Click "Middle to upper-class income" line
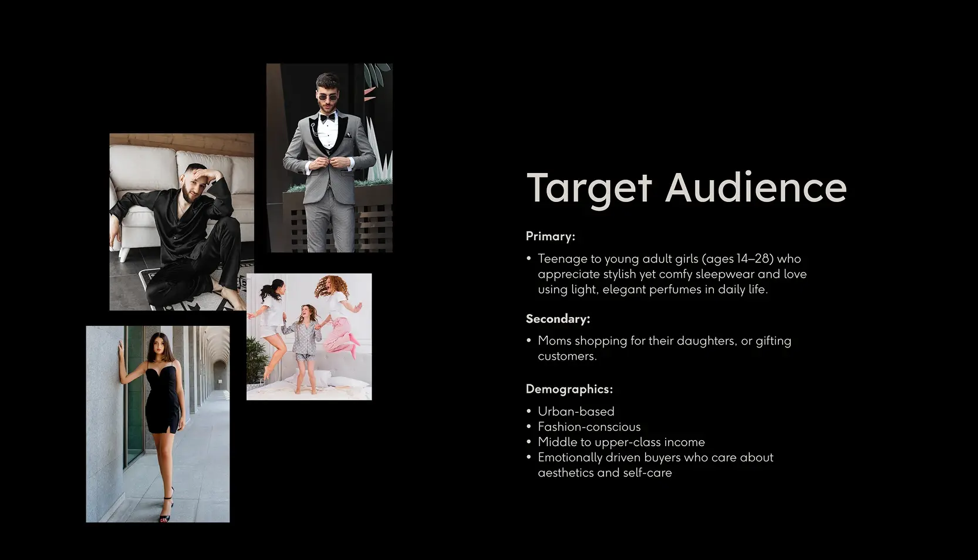The image size is (978, 560). (x=621, y=442)
